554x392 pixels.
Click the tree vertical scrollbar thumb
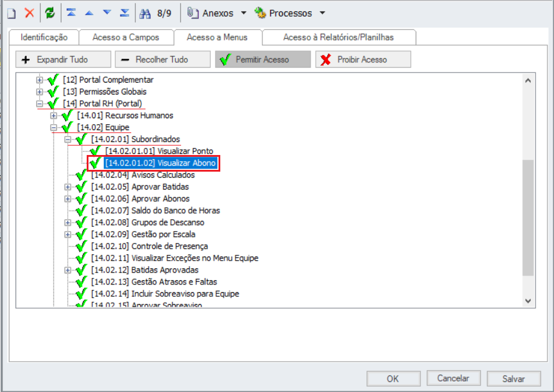528,217
